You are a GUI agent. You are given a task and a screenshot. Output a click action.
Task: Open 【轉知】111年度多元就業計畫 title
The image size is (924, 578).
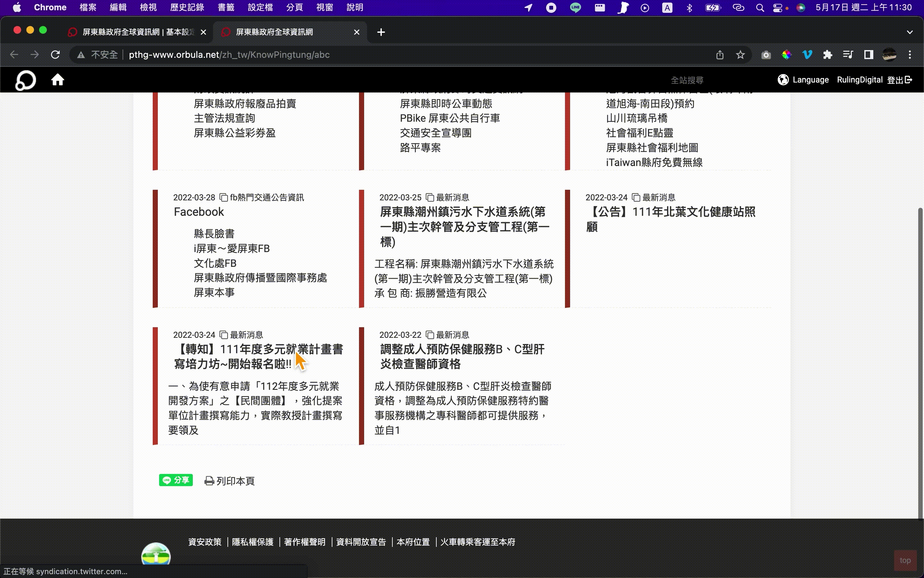[x=259, y=356]
